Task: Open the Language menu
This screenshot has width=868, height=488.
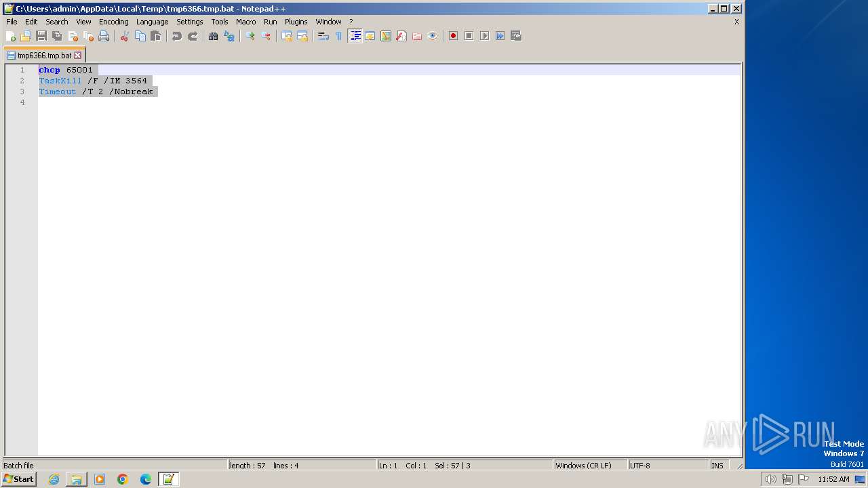Action: tap(152, 22)
